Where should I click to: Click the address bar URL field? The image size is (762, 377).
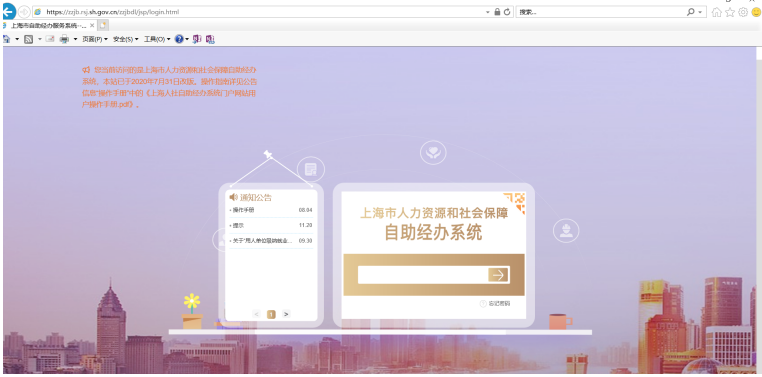(x=258, y=12)
